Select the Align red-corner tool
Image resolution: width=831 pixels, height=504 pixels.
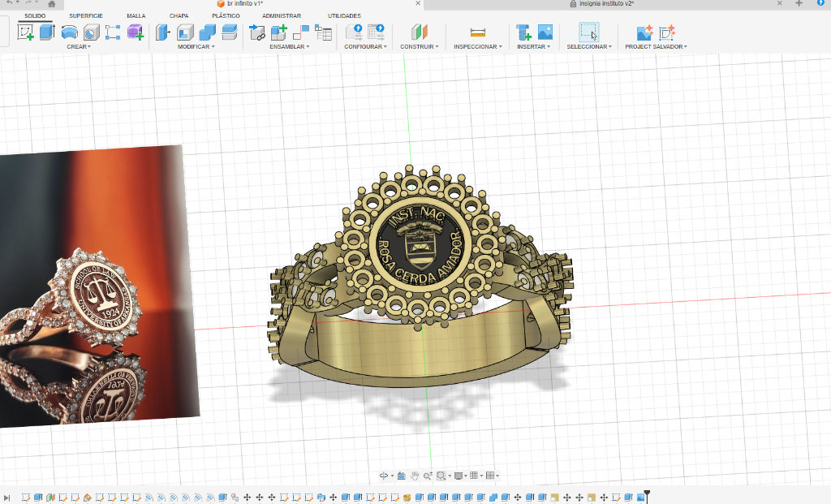click(x=300, y=32)
